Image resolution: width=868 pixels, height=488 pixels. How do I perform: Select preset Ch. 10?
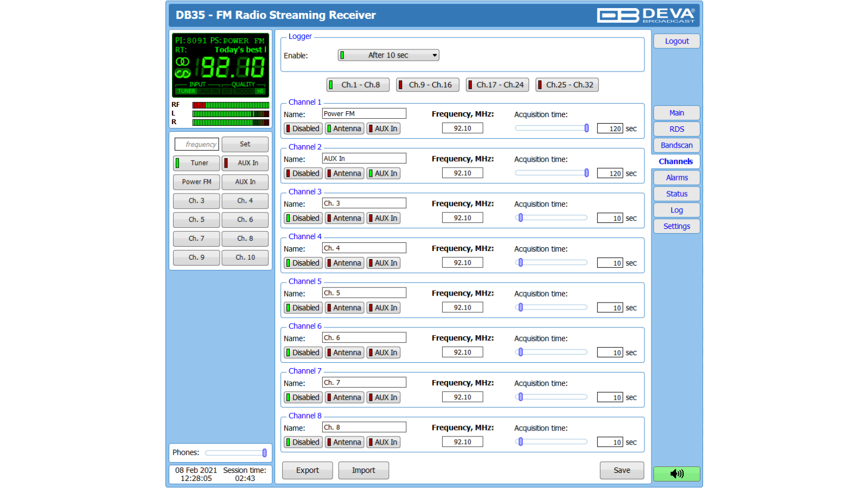(x=245, y=258)
